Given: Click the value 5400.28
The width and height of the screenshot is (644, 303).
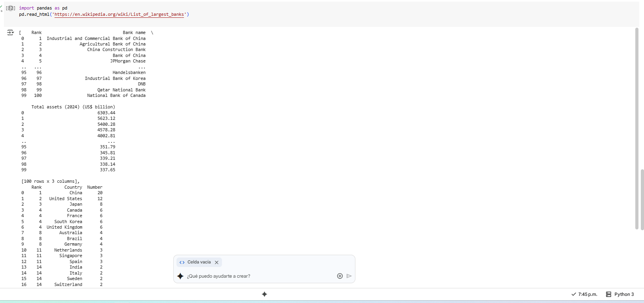Looking at the screenshot, I should [x=106, y=124].
